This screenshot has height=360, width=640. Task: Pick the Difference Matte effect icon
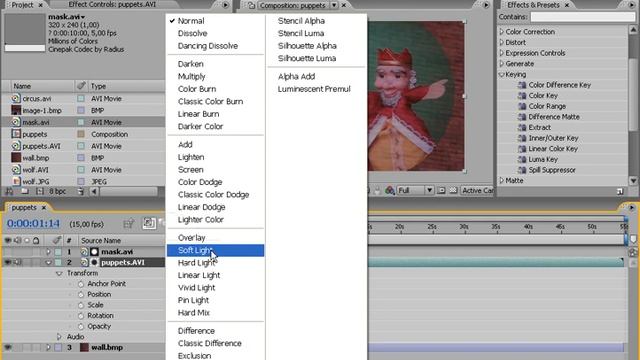pyautogui.click(x=522, y=117)
